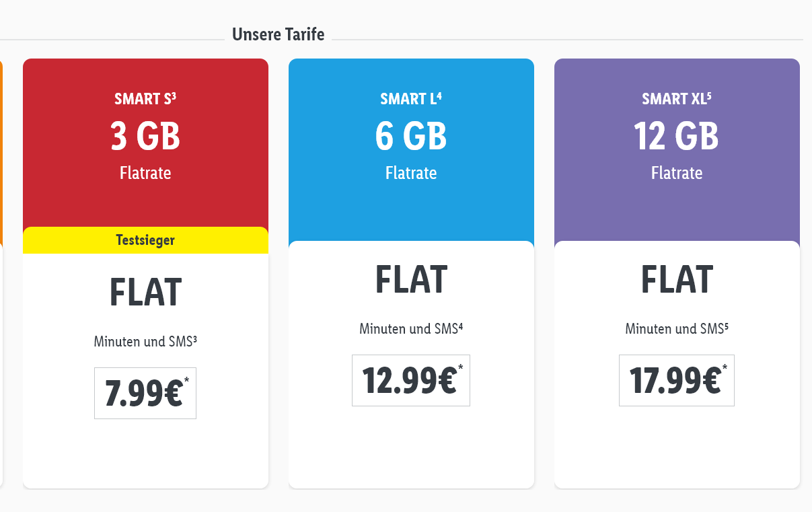
Task: Click the 12 GB data volume text
Action: [x=677, y=136]
